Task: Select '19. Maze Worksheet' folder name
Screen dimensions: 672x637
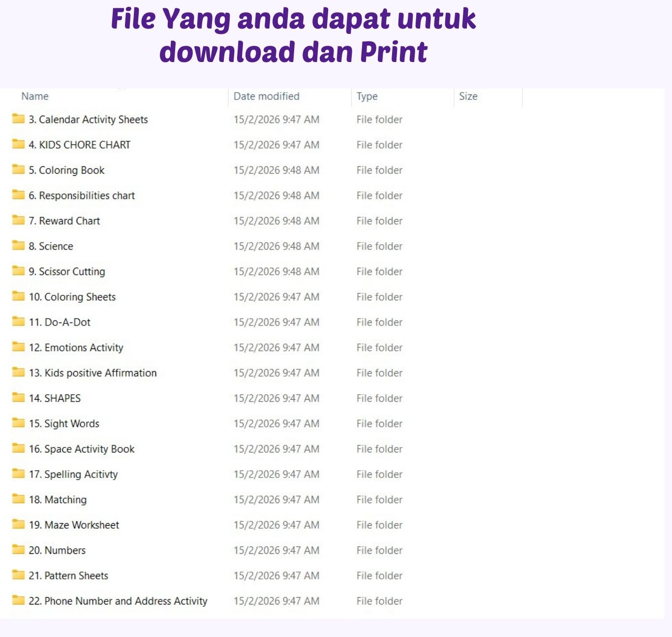Action: click(74, 525)
